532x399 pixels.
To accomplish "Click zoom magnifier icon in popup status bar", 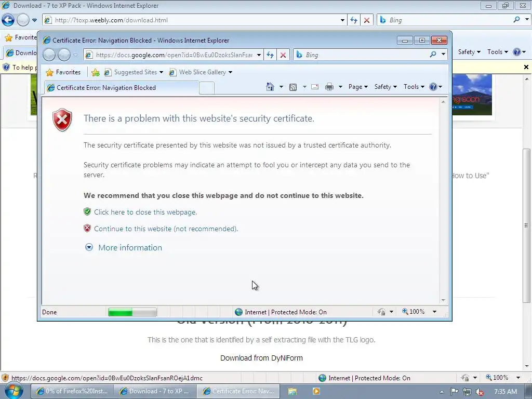I will 405,312.
